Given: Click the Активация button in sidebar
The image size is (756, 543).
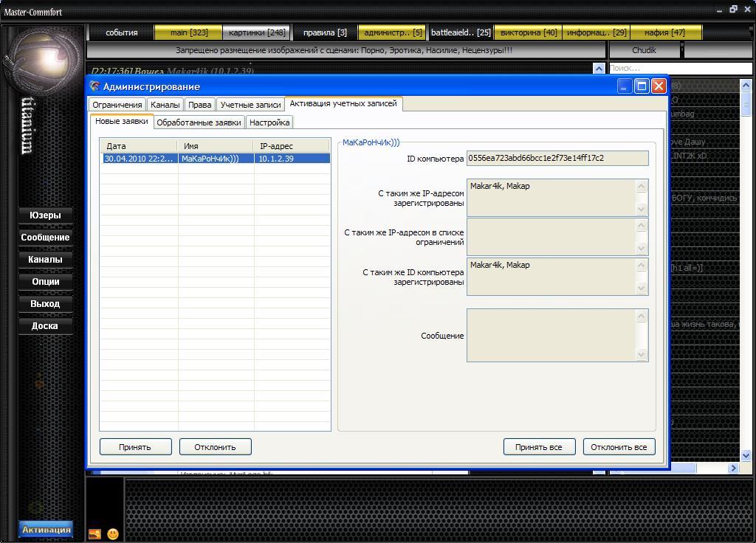Looking at the screenshot, I should coord(46,530).
